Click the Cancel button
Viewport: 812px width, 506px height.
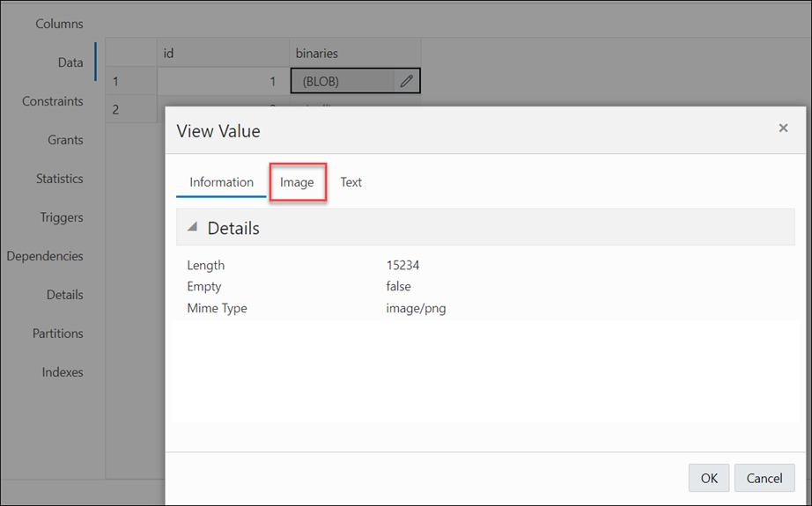(x=764, y=478)
